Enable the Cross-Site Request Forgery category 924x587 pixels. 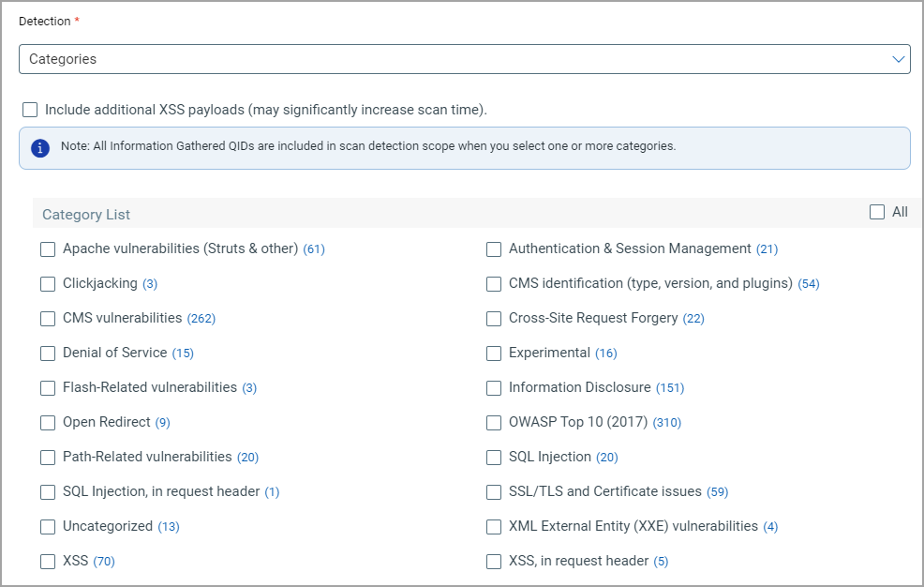point(494,318)
